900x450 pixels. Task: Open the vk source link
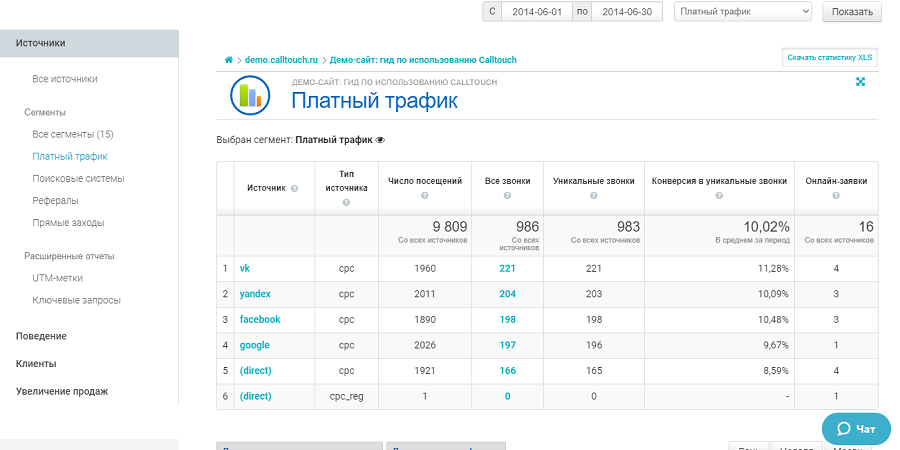(x=245, y=268)
